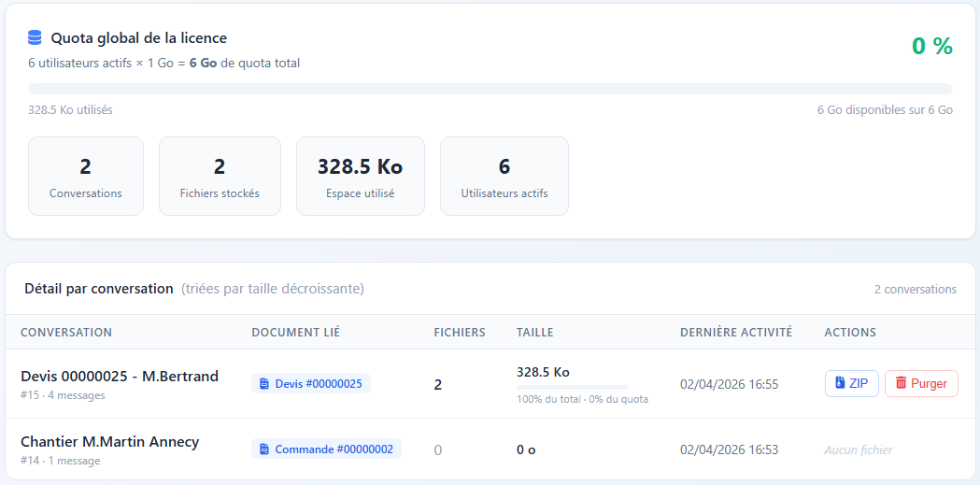Open conversation Devis 00000025 - M.Bertrand
The width and height of the screenshot is (980, 485).
click(x=120, y=377)
